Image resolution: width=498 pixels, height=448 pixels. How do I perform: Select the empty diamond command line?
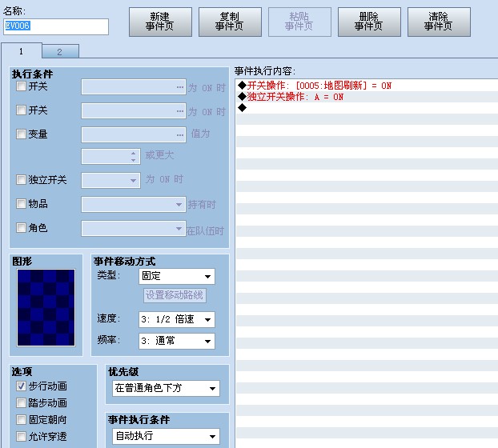367,107
